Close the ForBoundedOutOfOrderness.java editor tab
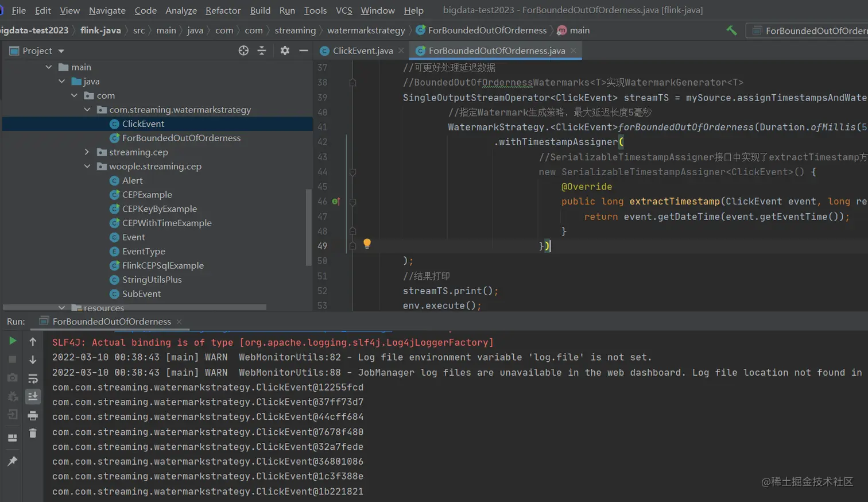 point(573,51)
